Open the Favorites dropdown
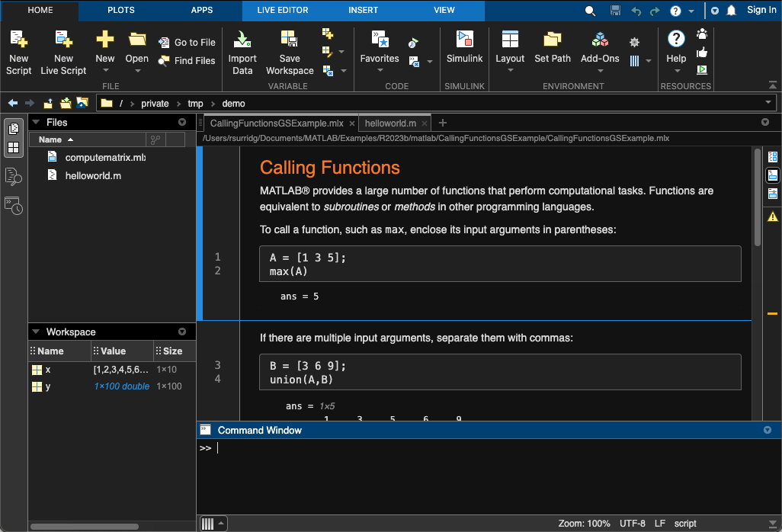This screenshot has width=782, height=532. click(x=380, y=70)
